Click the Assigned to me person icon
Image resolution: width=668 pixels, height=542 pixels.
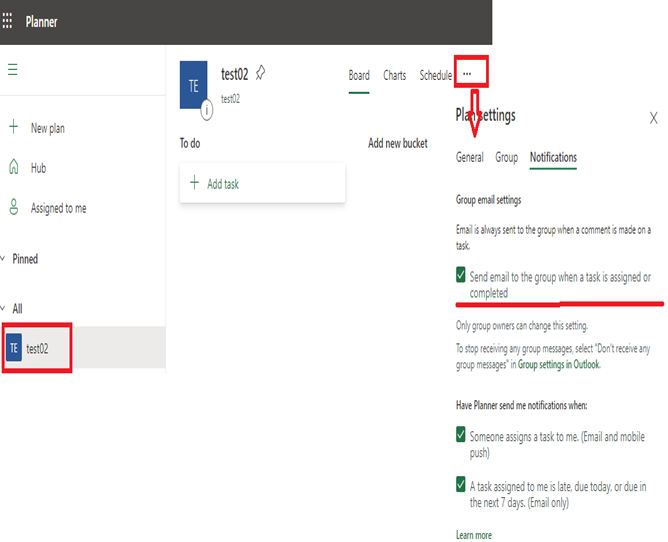tap(14, 207)
